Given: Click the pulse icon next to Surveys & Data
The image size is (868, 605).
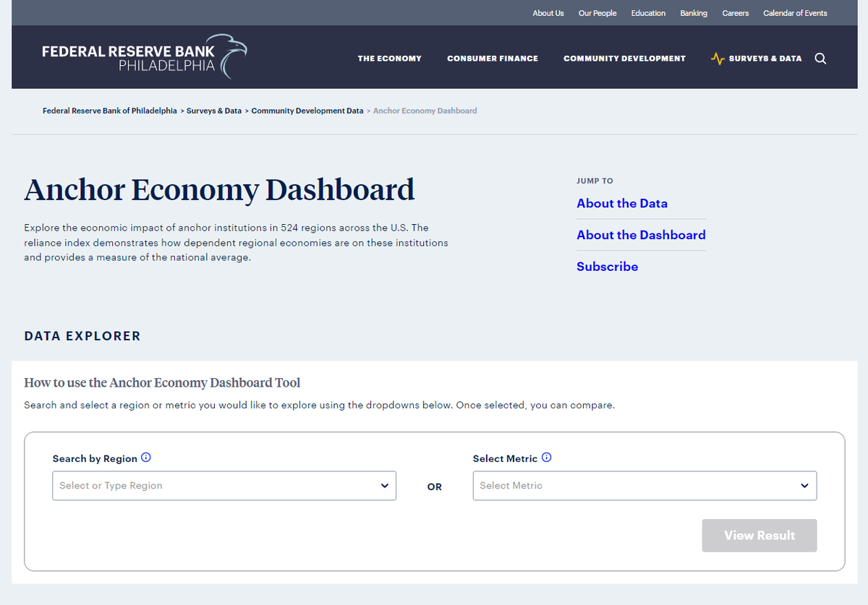Looking at the screenshot, I should coord(718,59).
